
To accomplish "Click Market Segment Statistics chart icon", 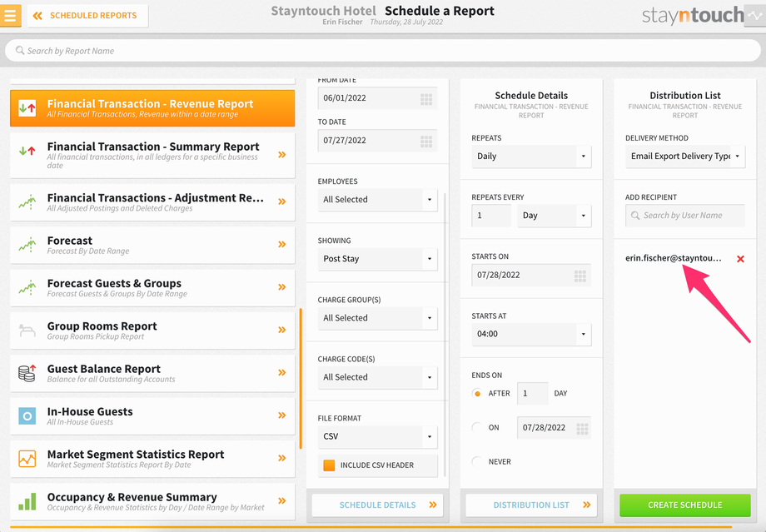I will 27,458.
